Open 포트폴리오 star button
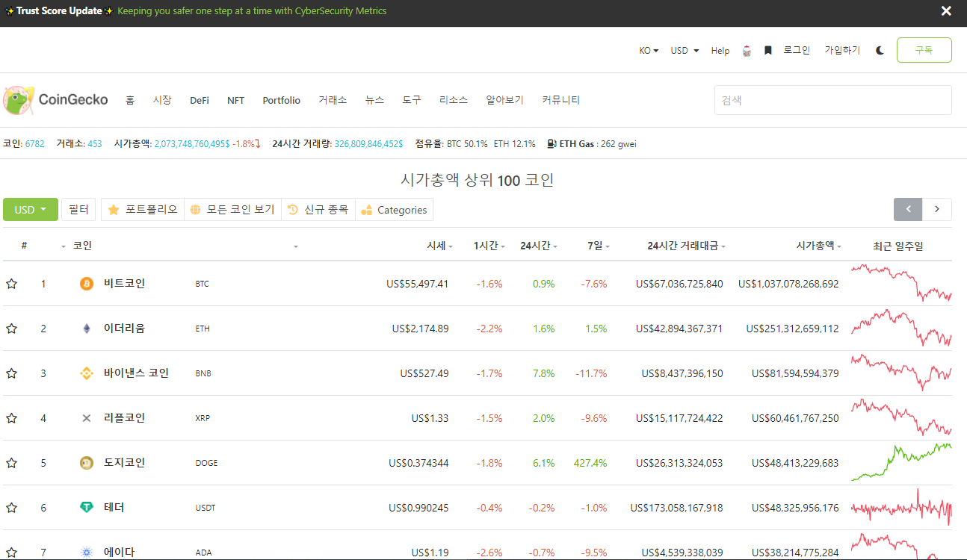Image resolution: width=967 pixels, height=560 pixels. (x=143, y=210)
